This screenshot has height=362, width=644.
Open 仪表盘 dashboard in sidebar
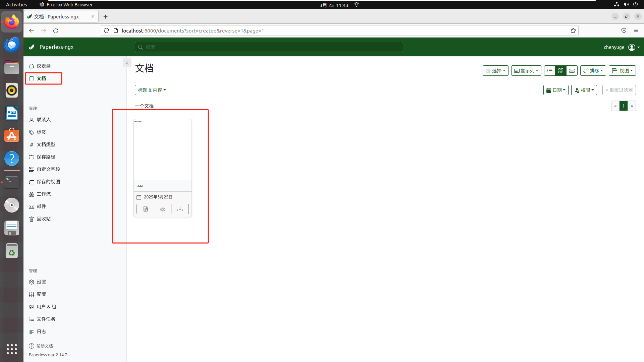click(x=43, y=66)
